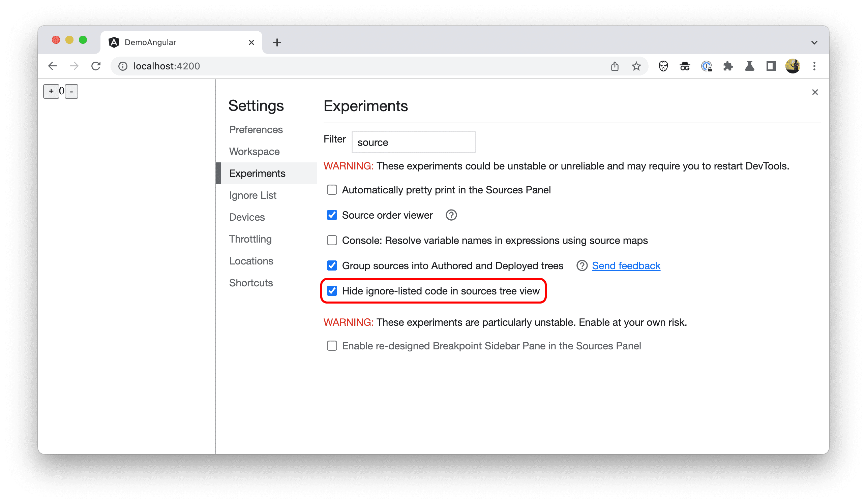Select Workspace in Settings sidebar
867x504 pixels.
pyautogui.click(x=255, y=151)
